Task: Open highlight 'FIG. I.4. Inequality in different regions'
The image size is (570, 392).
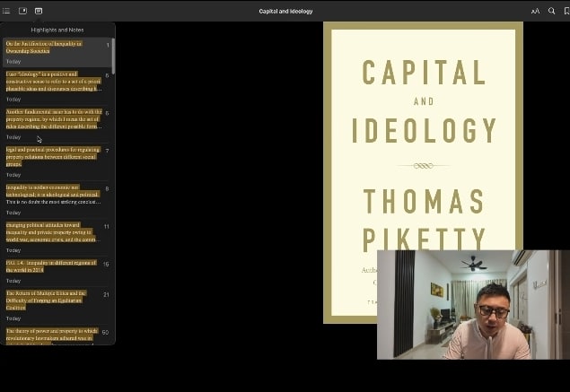Action: (x=57, y=272)
